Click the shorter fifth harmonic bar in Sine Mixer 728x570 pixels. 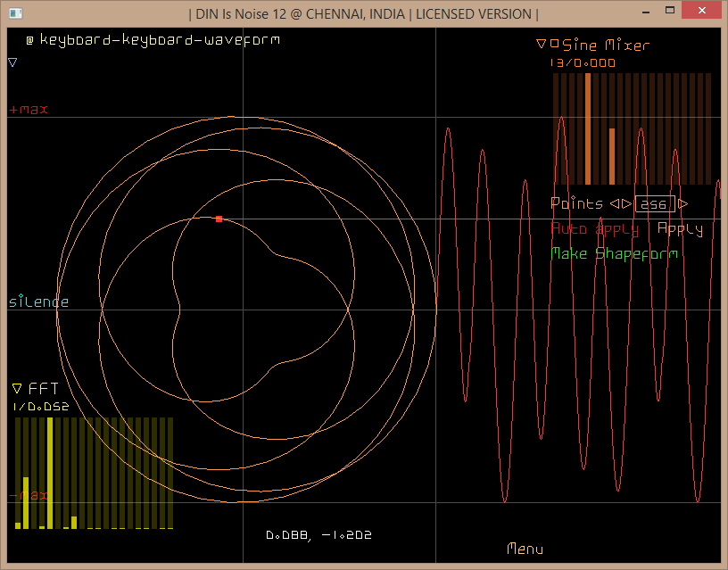coord(612,155)
